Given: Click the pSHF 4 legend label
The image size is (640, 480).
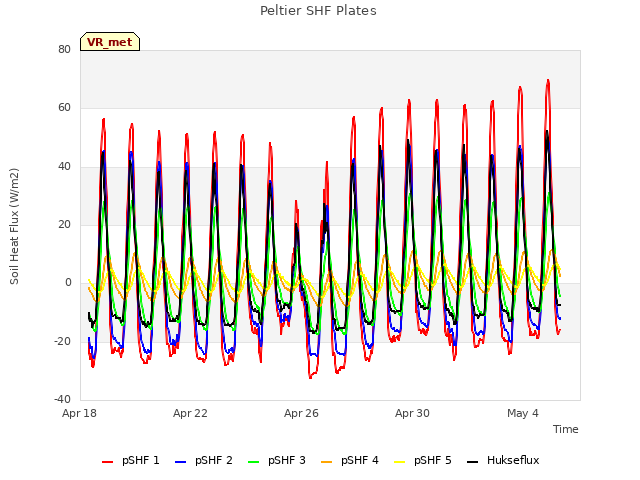Looking at the screenshot, I should (360, 460).
